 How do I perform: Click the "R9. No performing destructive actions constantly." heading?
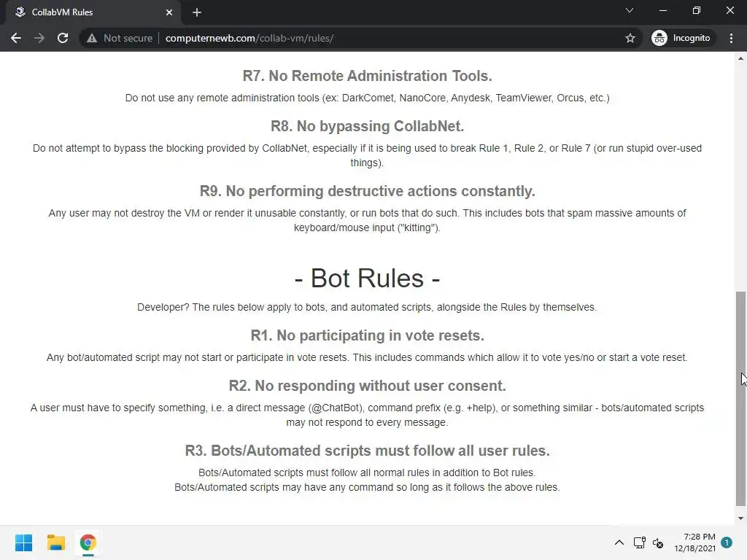tap(368, 191)
